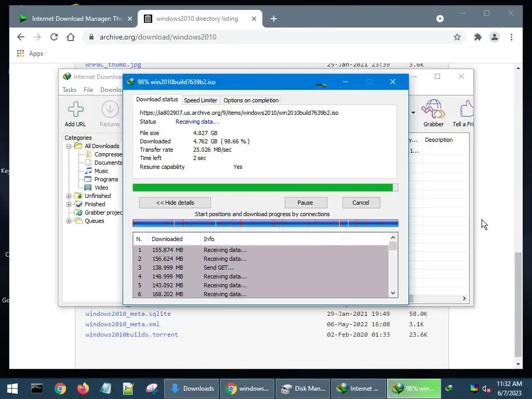This screenshot has width=532, height=399.
Task: Click the green download progress bar
Action: (265, 188)
